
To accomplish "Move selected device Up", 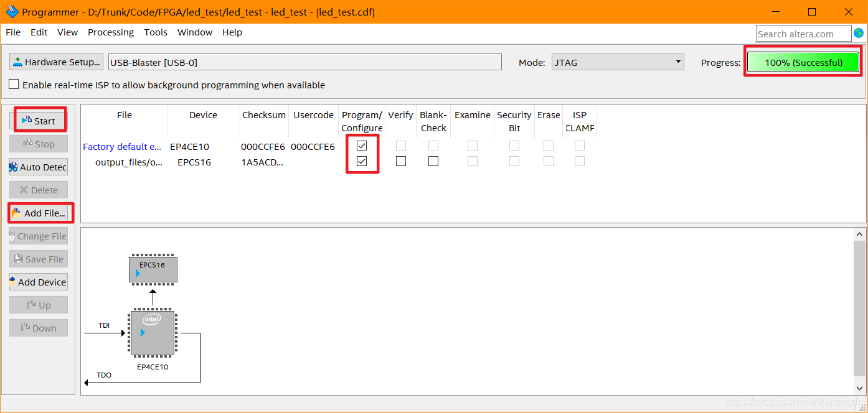I will coord(39,305).
